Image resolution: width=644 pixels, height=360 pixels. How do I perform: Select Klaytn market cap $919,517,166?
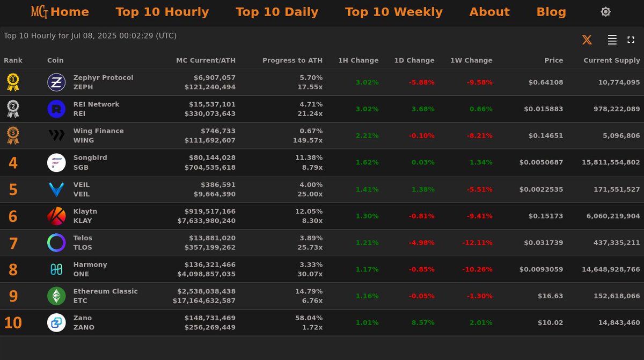tap(210, 212)
